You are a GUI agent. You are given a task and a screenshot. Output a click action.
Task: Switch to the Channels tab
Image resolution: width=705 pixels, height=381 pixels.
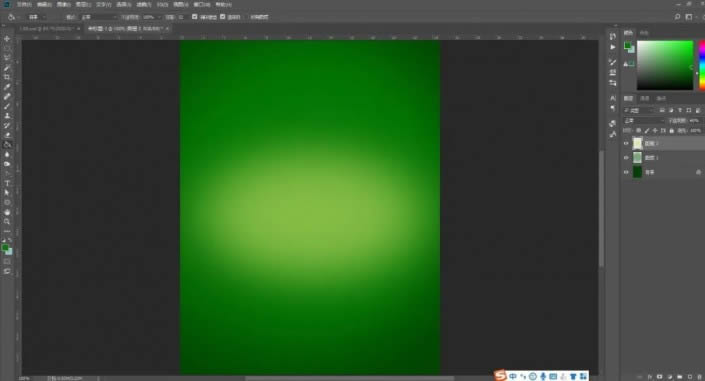point(645,99)
